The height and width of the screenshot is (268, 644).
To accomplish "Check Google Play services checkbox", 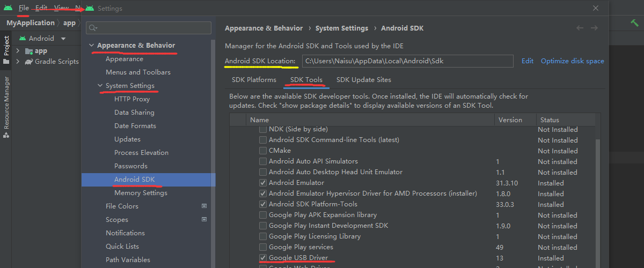I will pyautogui.click(x=263, y=247).
